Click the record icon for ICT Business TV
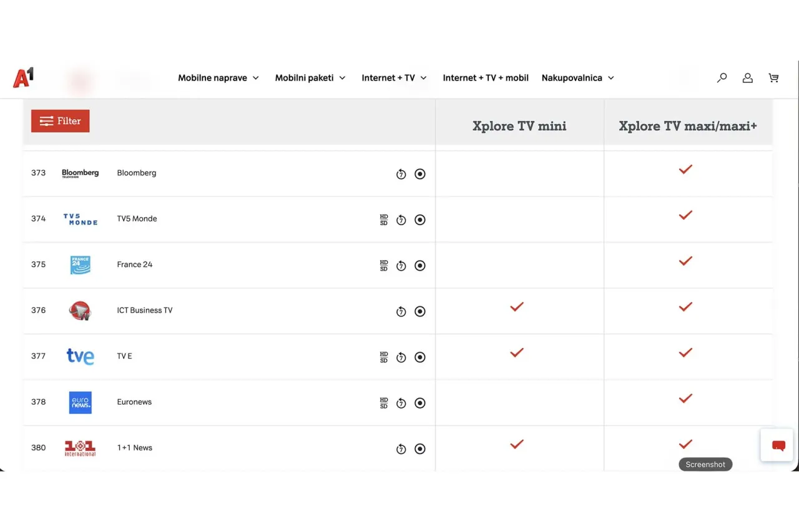This screenshot has height=532, width=799. [x=420, y=311]
